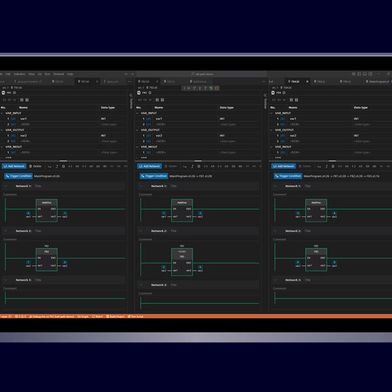392x392 pixels.
Task: Select the Network 2 function block, middle pane
Action: (x=182, y=262)
